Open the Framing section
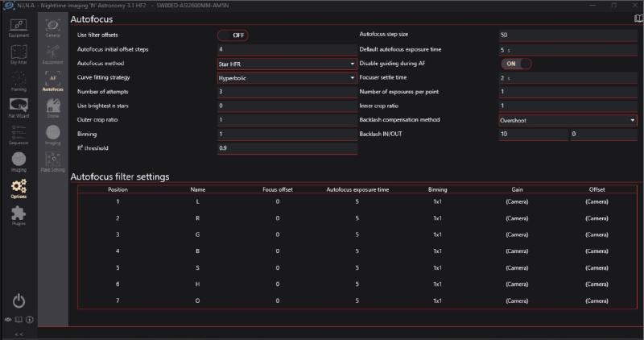Screen dimensions: 644x340 tap(19, 82)
